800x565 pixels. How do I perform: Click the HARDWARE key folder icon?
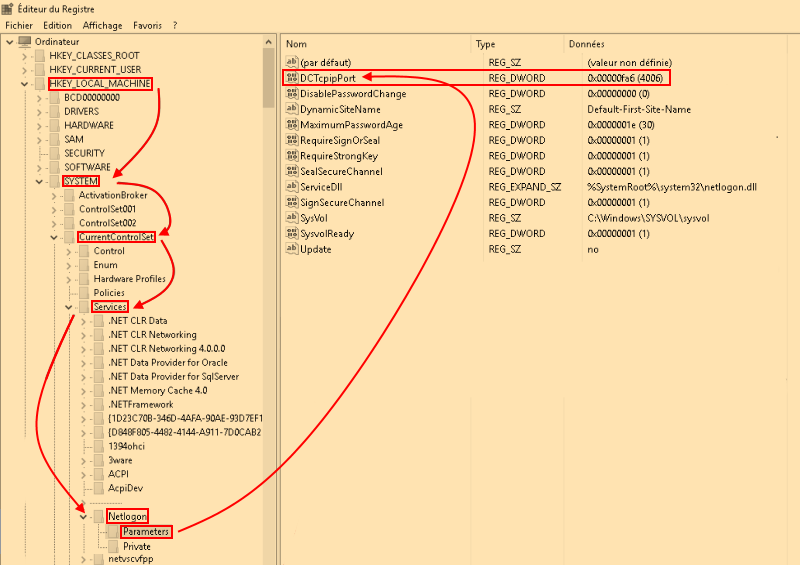pyautogui.click(x=55, y=125)
